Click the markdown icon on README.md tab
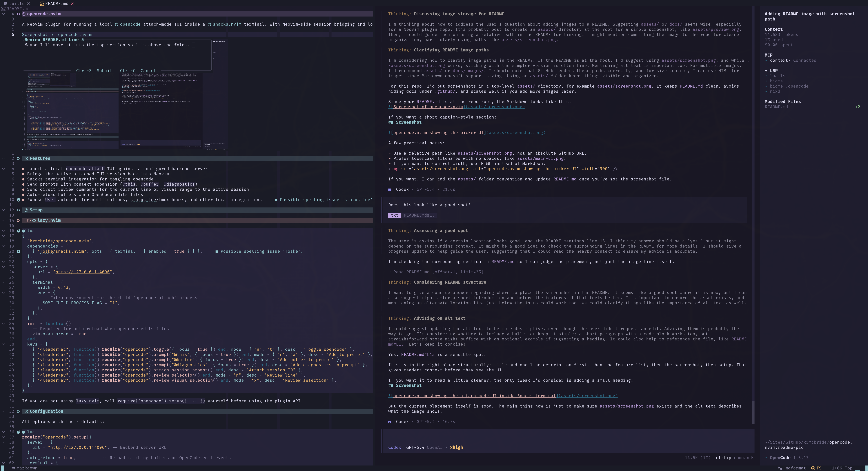 click(42, 4)
